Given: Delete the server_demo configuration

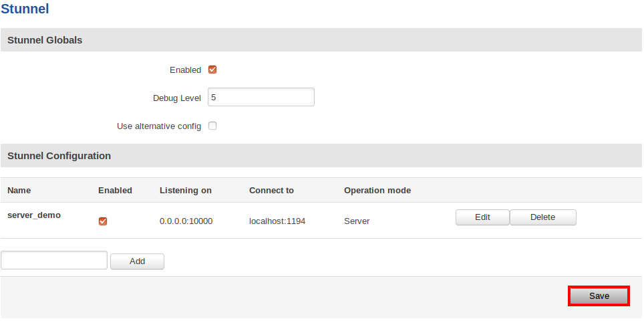Looking at the screenshot, I should click(542, 217).
